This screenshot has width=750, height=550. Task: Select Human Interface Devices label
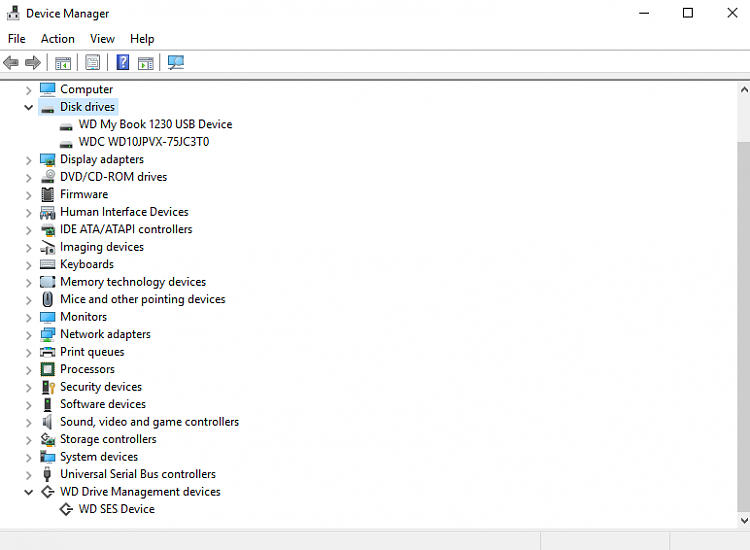pyautogui.click(x=124, y=212)
